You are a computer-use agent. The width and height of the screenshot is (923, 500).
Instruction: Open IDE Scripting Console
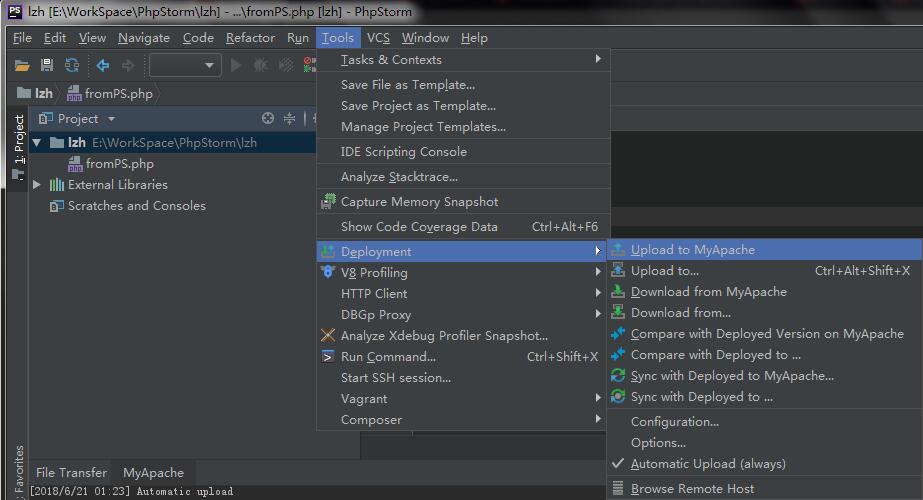[x=463, y=151]
